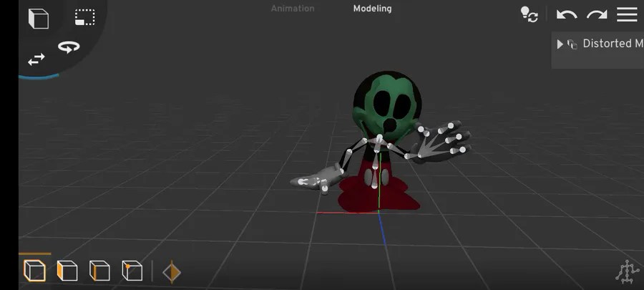
Task: Toggle the lighting refresh bulb icon
Action: pyautogui.click(x=529, y=14)
